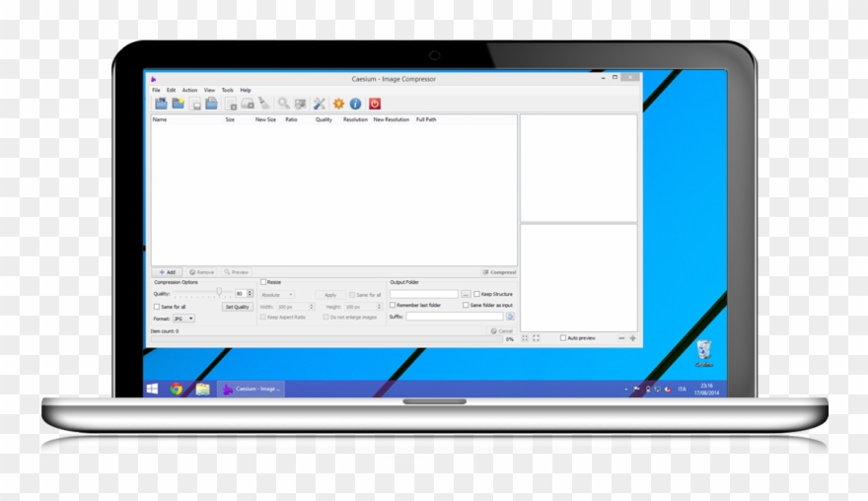
Task: Click the Add Folder toolbar icon with star
Action: [x=178, y=104]
